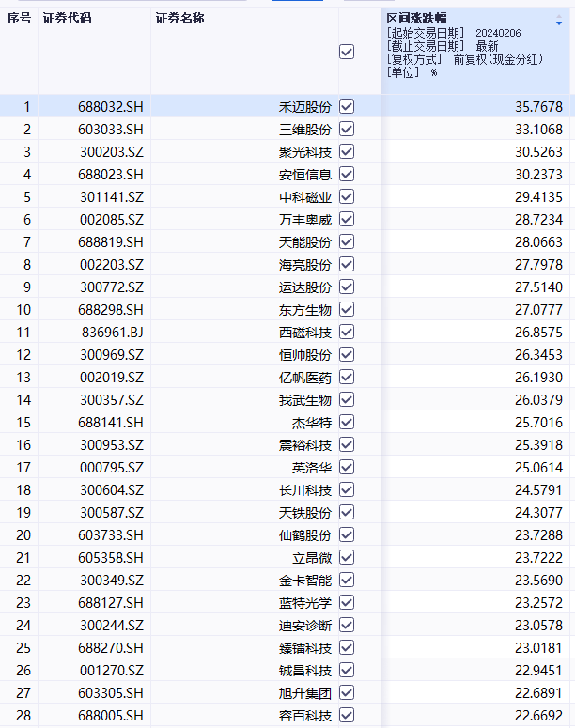
Task: Toggle checkbox in 亿帆医药 row
Action: (347, 377)
